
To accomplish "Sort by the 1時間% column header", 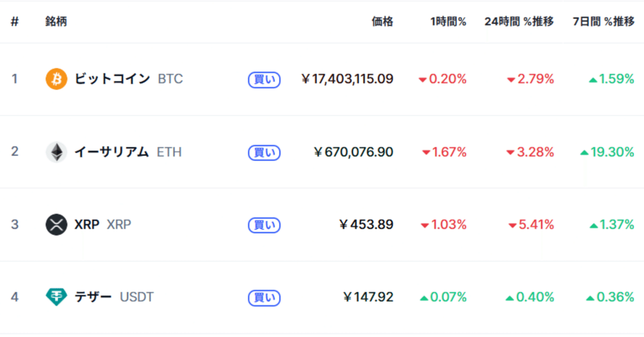I will [x=447, y=22].
